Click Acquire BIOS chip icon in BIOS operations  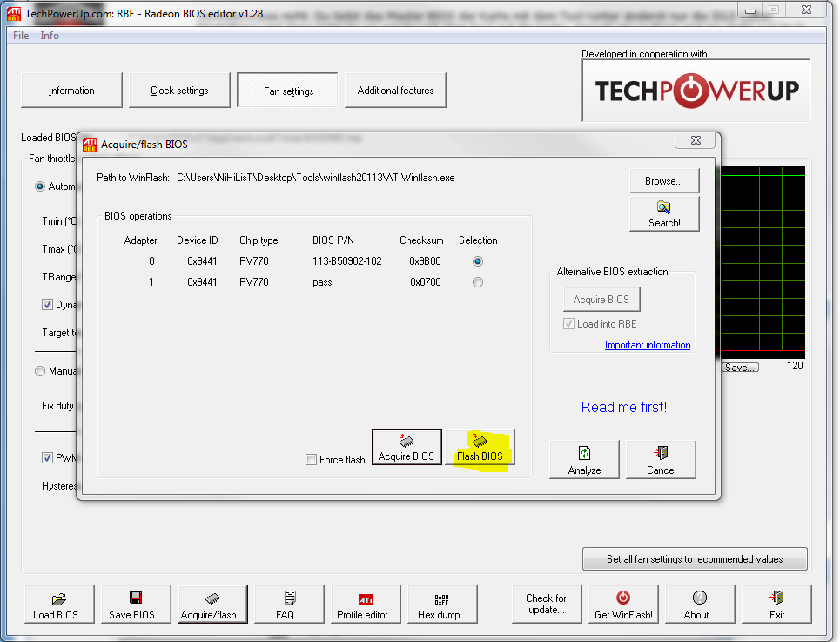[407, 441]
